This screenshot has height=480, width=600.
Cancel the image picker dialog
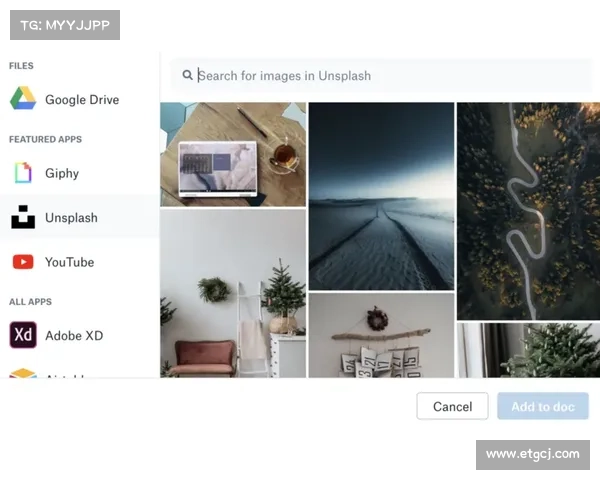(452, 406)
